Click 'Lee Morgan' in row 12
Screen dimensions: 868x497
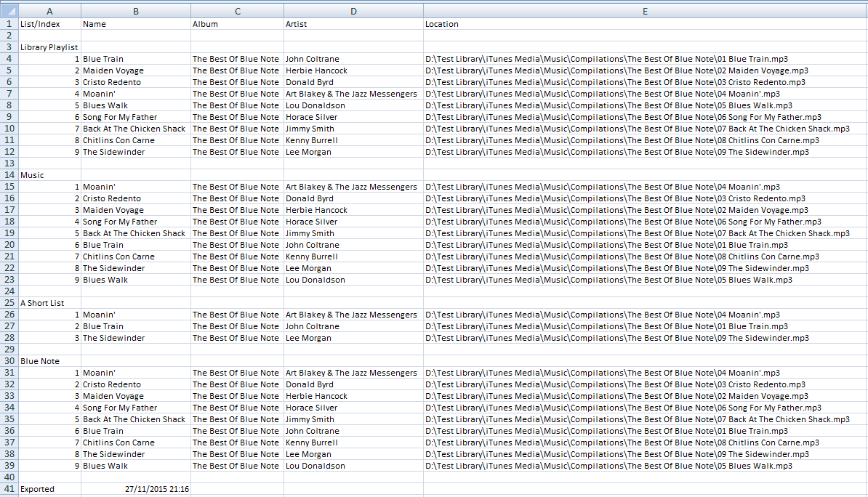pyautogui.click(x=354, y=152)
